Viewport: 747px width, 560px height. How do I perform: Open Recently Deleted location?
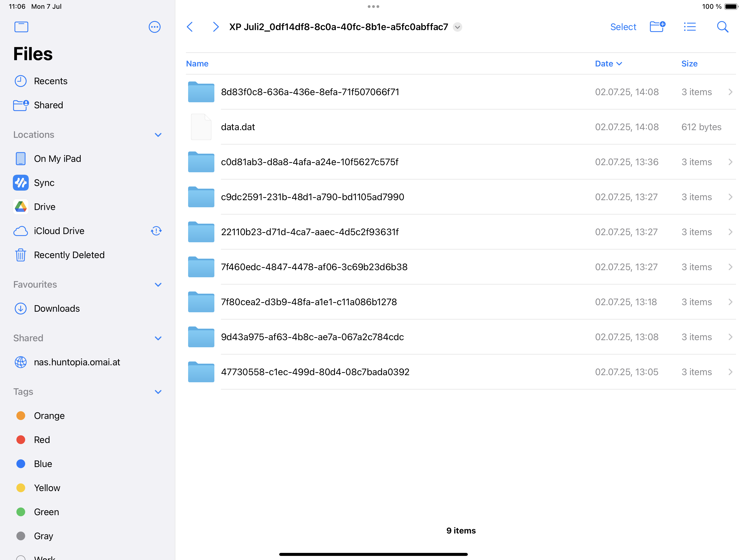(x=69, y=255)
